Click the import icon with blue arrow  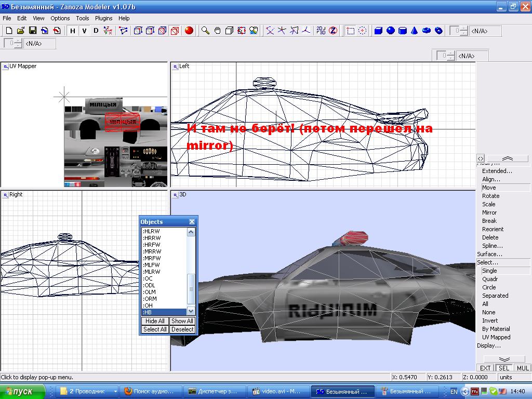tap(45, 31)
